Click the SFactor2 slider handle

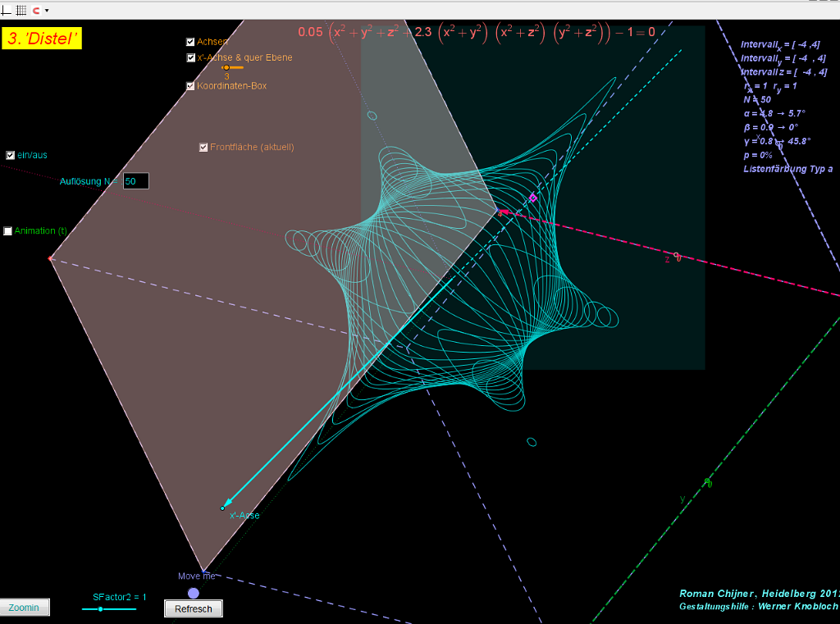tap(100, 609)
